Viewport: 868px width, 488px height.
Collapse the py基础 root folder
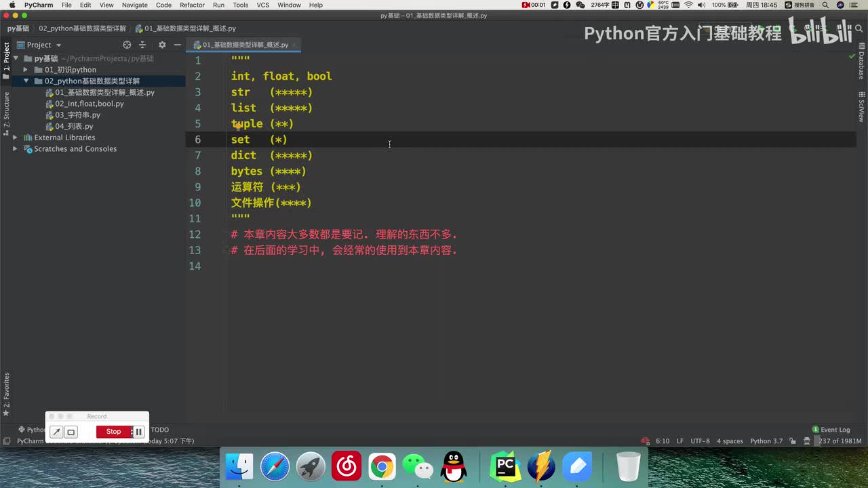(16, 58)
